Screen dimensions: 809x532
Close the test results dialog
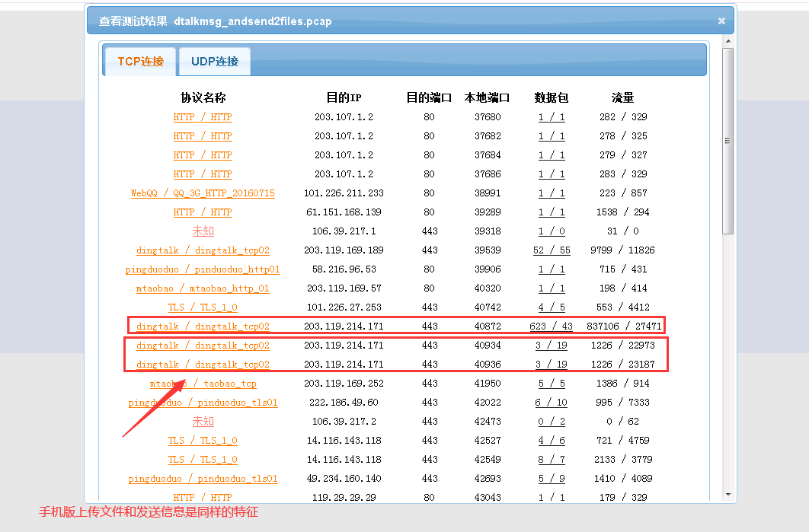721,21
